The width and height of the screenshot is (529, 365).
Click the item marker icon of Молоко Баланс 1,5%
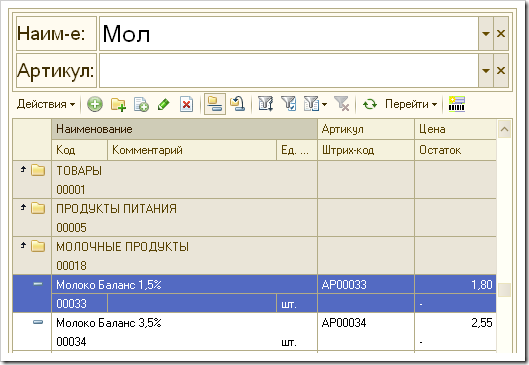pos(38,284)
